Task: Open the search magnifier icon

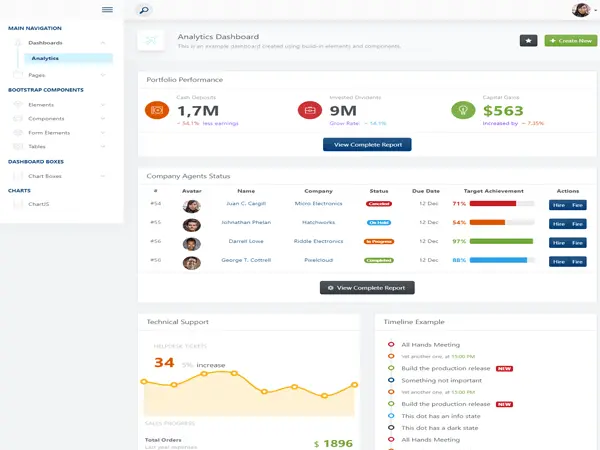Action: [x=144, y=10]
